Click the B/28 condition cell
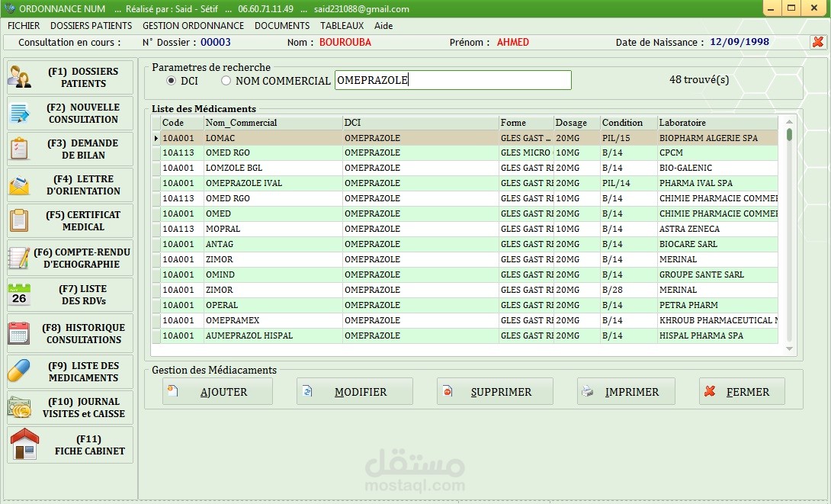This screenshot has height=504, width=831. [x=629, y=290]
